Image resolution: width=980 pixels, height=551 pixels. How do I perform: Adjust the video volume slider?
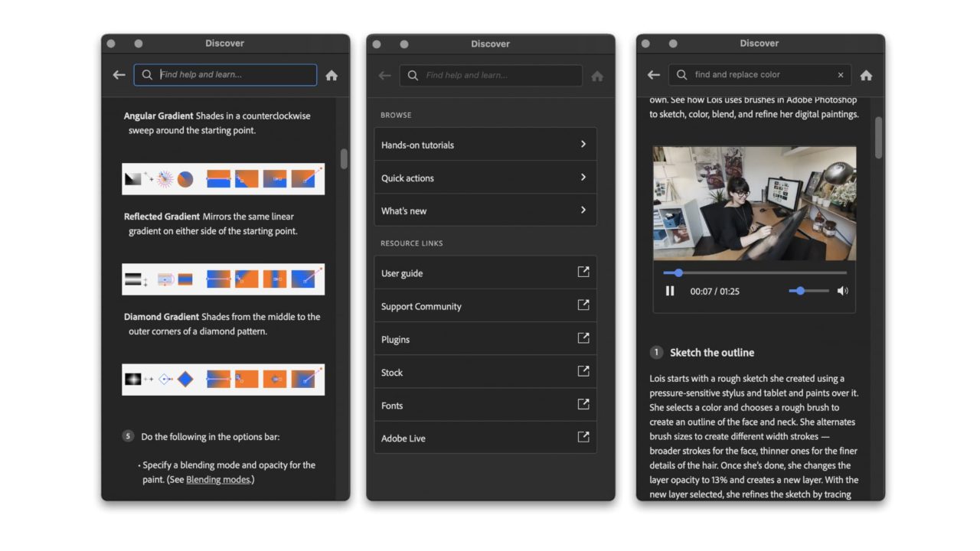[800, 291]
